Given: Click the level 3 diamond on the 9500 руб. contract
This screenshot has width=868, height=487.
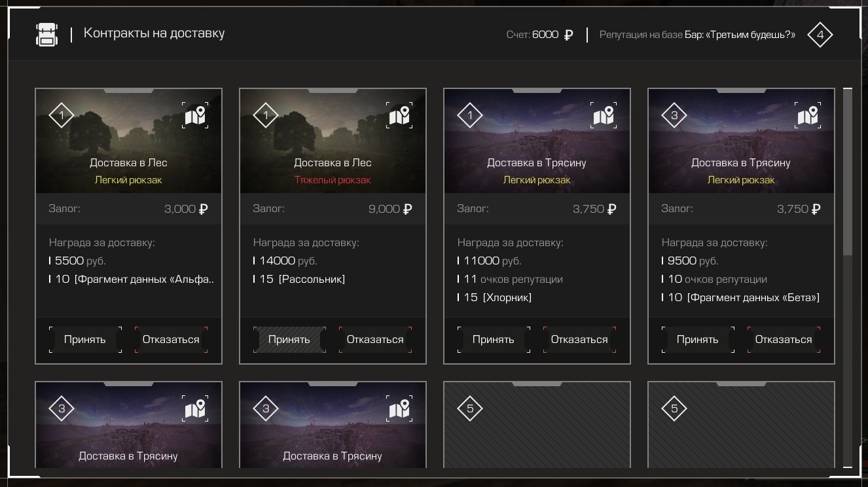Looking at the screenshot, I should pos(674,116).
